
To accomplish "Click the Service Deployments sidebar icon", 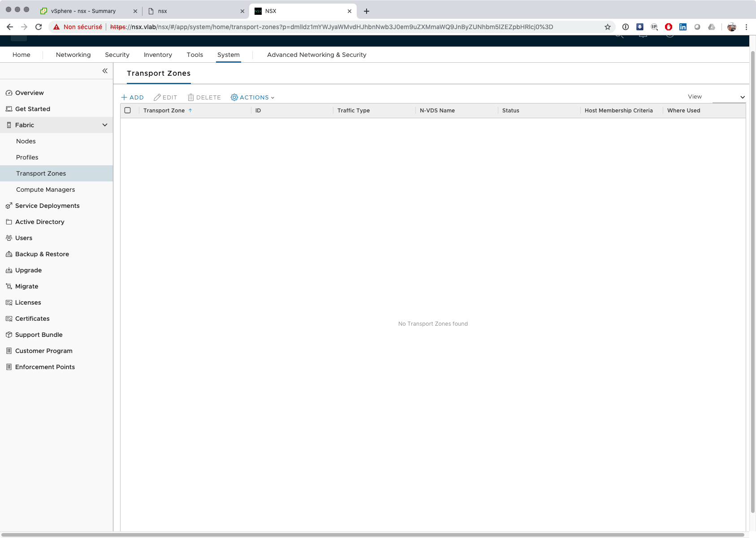I will click(9, 206).
